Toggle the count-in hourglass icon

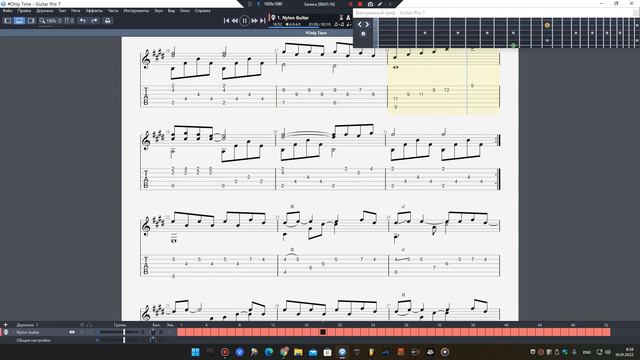pos(341,18)
